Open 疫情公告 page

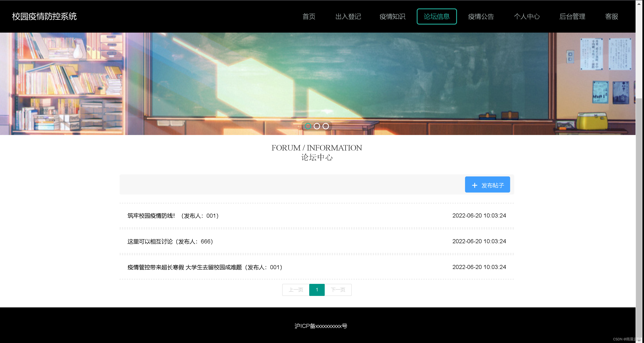coord(481,16)
